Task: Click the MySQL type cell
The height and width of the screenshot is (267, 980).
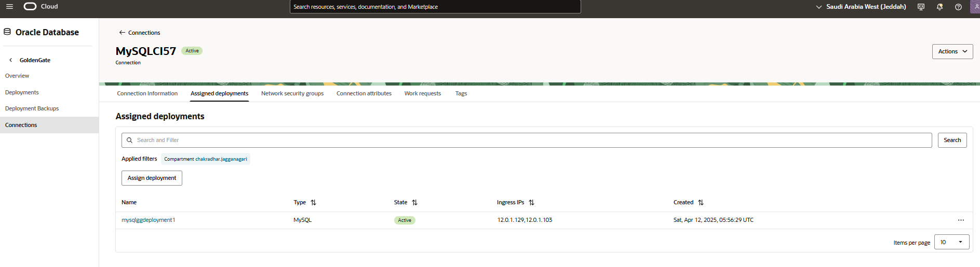Action: coord(302,220)
